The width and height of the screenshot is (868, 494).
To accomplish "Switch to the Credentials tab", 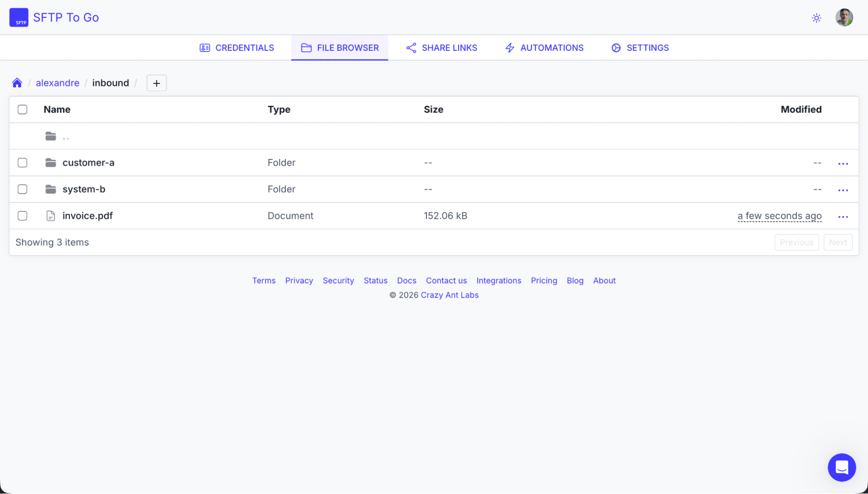I will [237, 48].
